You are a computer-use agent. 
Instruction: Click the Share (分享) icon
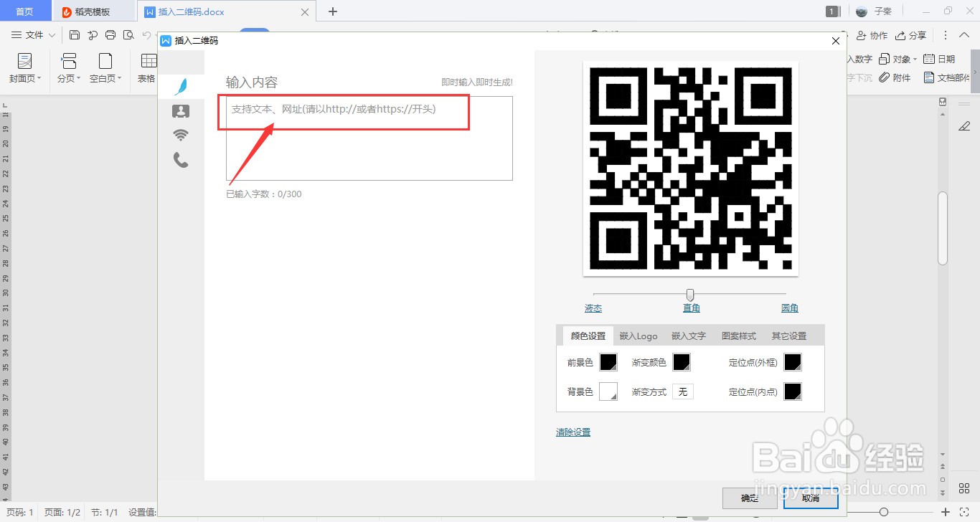pyautogui.click(x=910, y=35)
